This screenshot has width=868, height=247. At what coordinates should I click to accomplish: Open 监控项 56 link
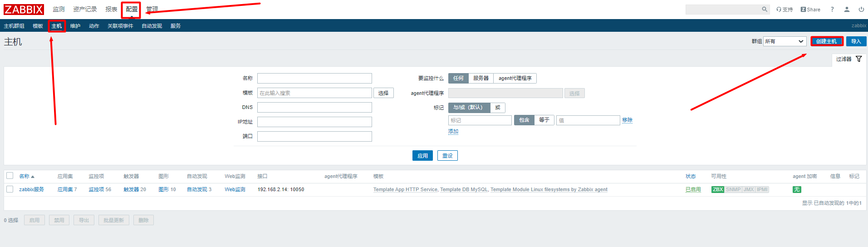96,189
